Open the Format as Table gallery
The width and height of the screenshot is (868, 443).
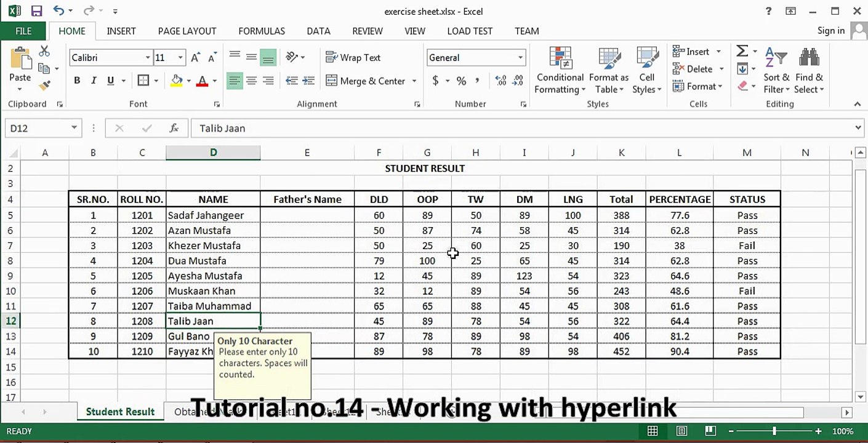pyautogui.click(x=609, y=70)
